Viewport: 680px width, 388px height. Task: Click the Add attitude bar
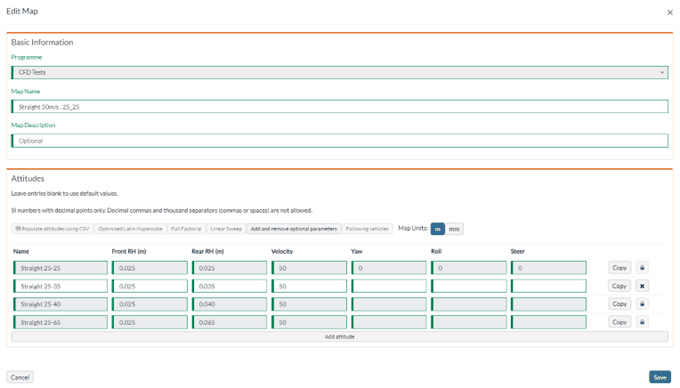(340, 337)
